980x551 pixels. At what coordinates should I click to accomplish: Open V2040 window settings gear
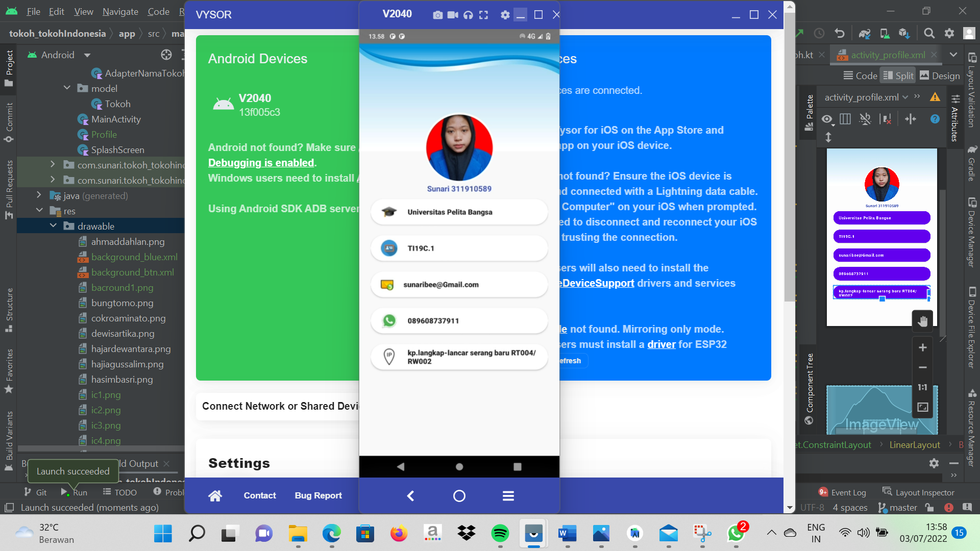point(505,15)
